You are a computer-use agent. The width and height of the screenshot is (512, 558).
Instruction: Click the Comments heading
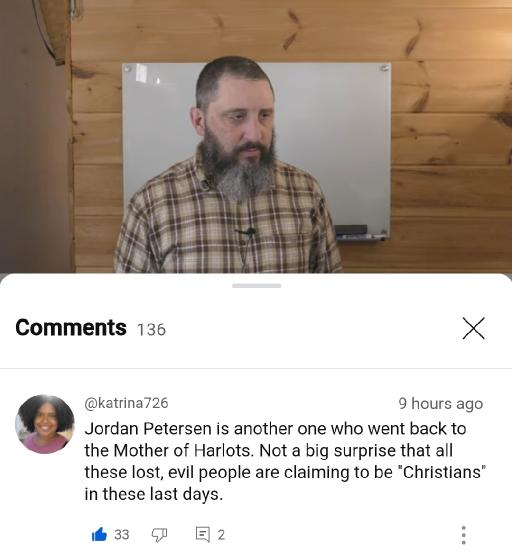pyautogui.click(x=71, y=327)
